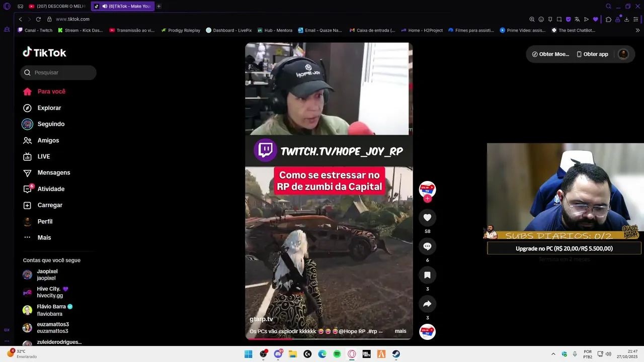Open Prodigy Roleplay bookmark

[x=181, y=30]
